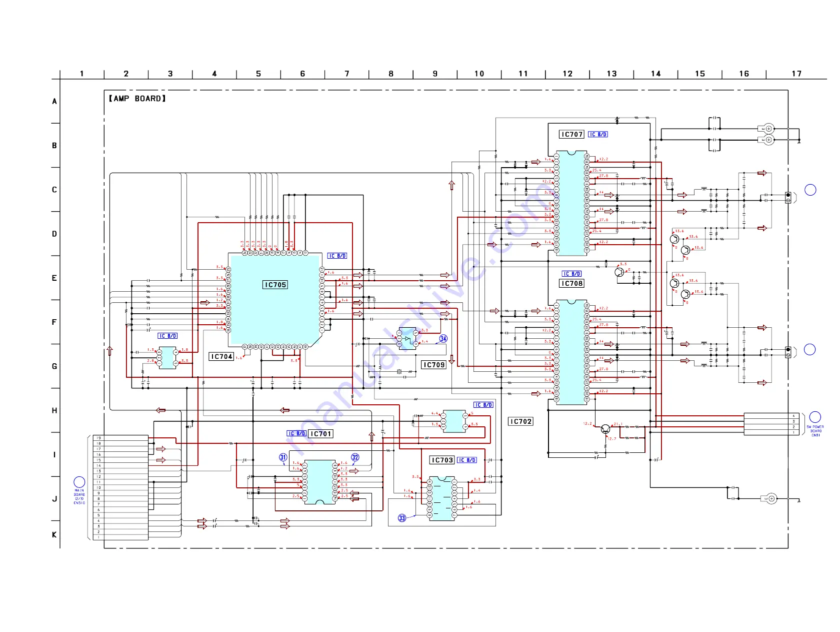Click the SW POWER BOARD CN31 label
Screen dimensions: 840x632
(815, 431)
